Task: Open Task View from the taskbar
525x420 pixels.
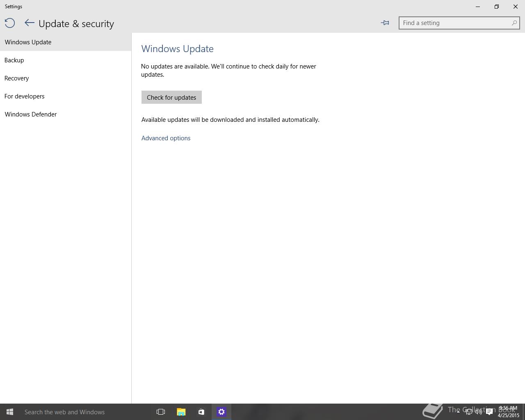Action: pos(161,412)
